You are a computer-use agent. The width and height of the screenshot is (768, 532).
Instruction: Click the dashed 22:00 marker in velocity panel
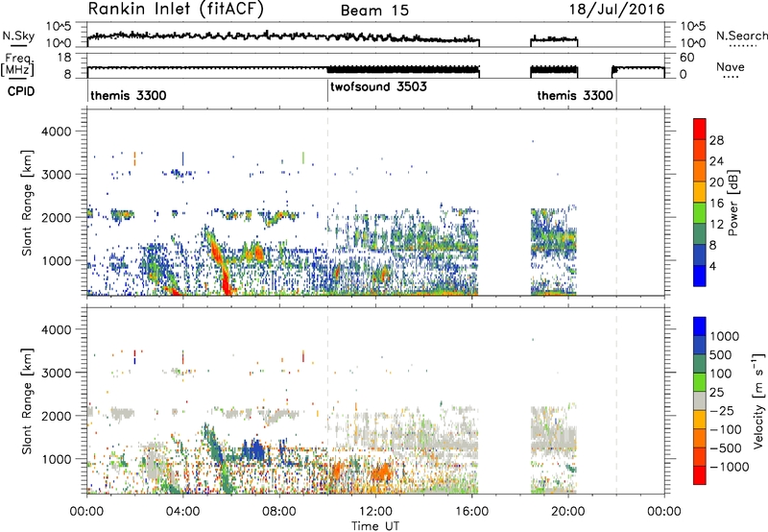click(x=616, y=399)
